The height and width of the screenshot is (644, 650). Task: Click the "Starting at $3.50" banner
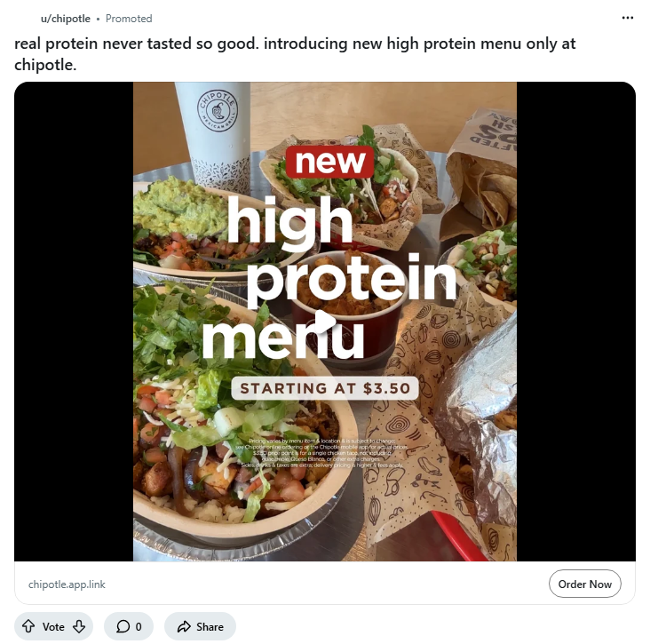click(x=324, y=388)
